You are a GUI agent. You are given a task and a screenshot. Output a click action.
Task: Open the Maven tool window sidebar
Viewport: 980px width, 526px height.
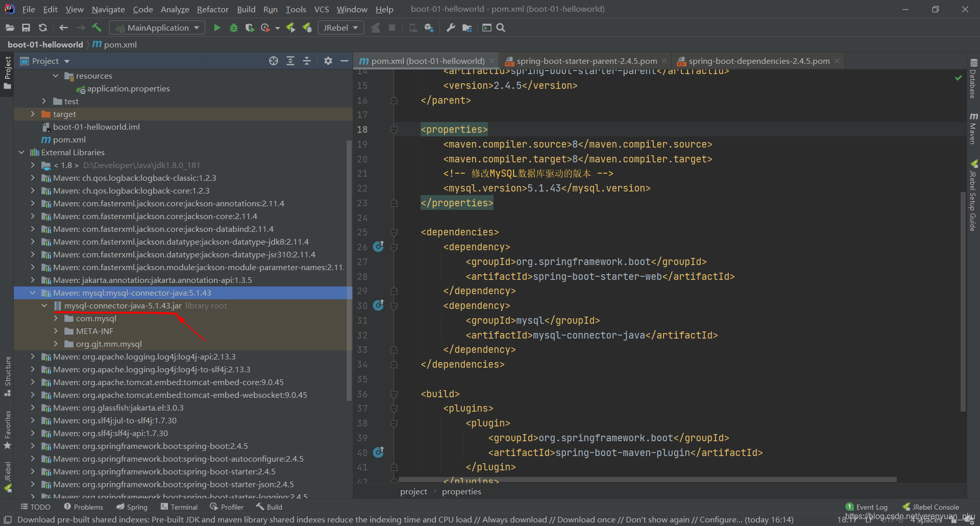pyautogui.click(x=973, y=129)
